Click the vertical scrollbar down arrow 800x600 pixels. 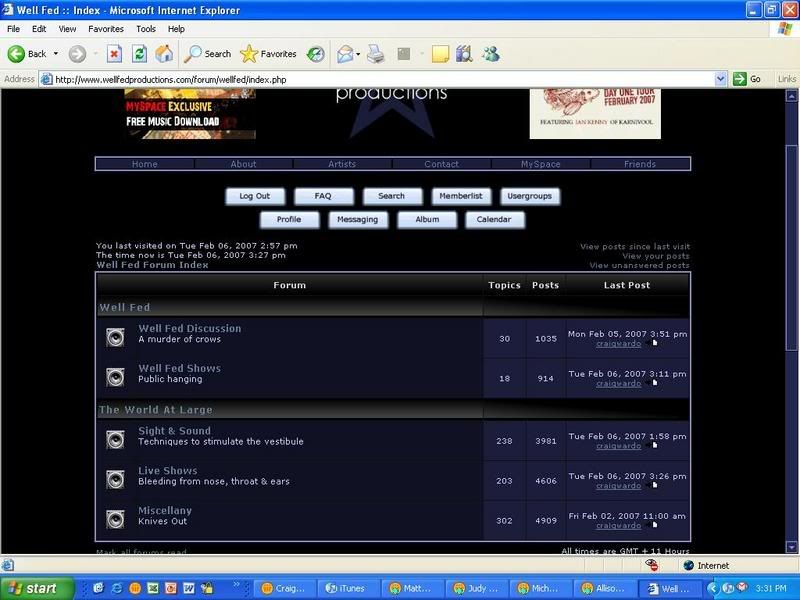pos(791,547)
